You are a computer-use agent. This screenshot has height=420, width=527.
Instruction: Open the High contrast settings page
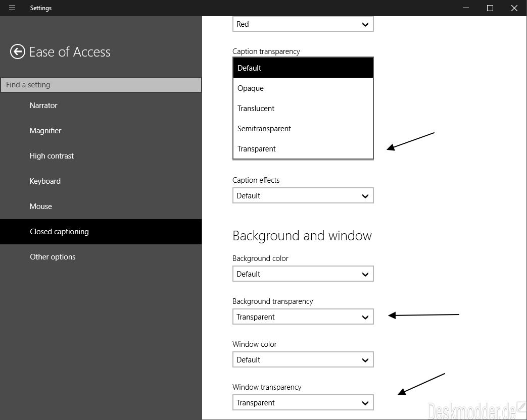pos(101,156)
